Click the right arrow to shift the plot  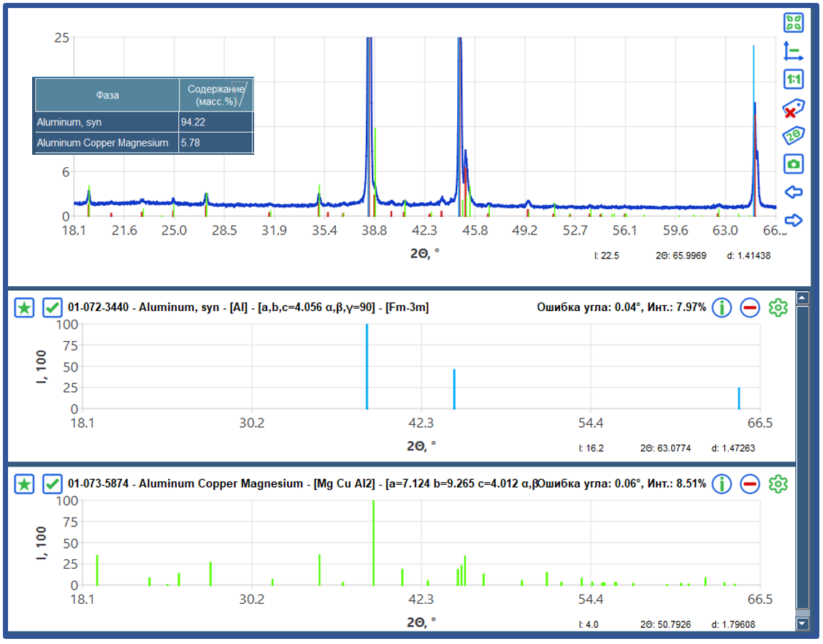pos(793,220)
